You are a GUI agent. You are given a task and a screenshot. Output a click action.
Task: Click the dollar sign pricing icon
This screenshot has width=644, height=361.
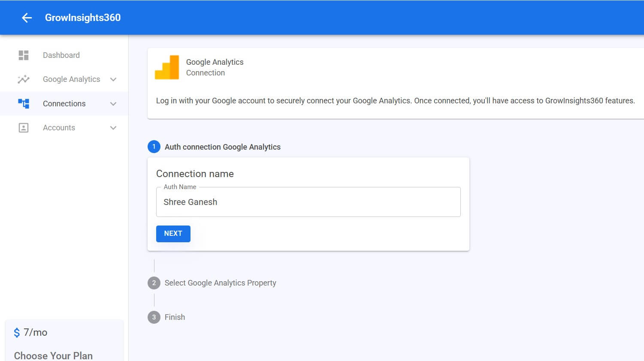pos(17,333)
